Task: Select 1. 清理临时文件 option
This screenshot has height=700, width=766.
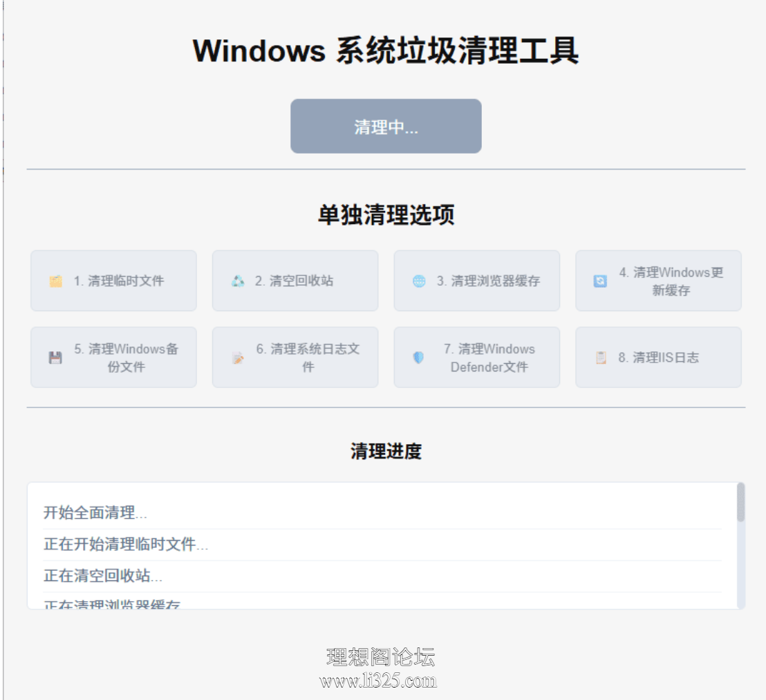Action: [x=114, y=281]
